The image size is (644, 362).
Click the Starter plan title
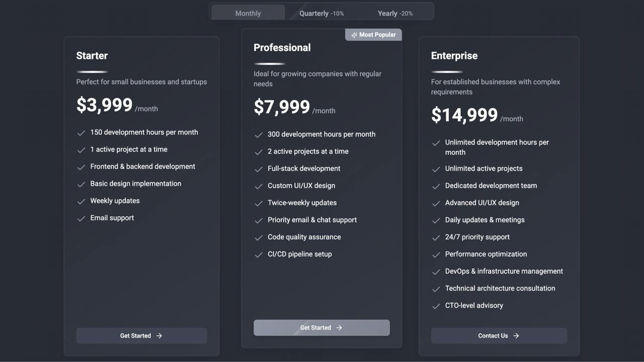click(92, 56)
